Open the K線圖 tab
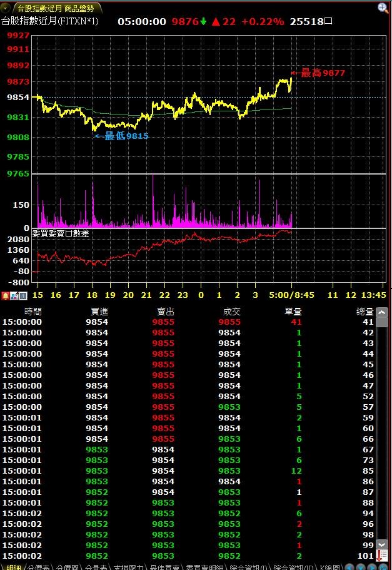The width and height of the screenshot is (392, 570). [329, 567]
